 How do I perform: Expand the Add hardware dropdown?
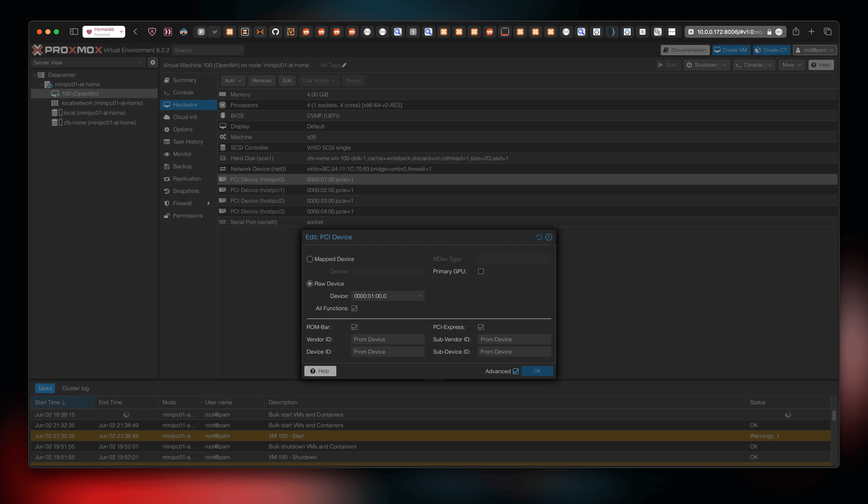(233, 81)
